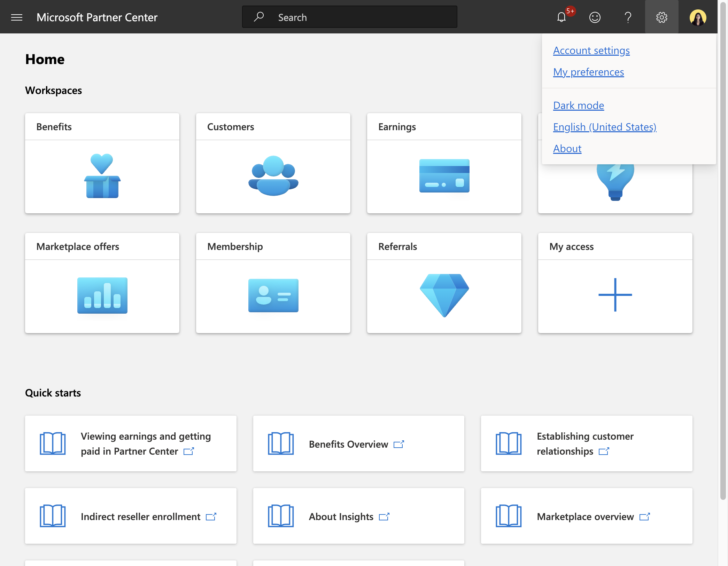Open the user profile avatar
Viewport: 728px width, 566px height.
tap(698, 17)
